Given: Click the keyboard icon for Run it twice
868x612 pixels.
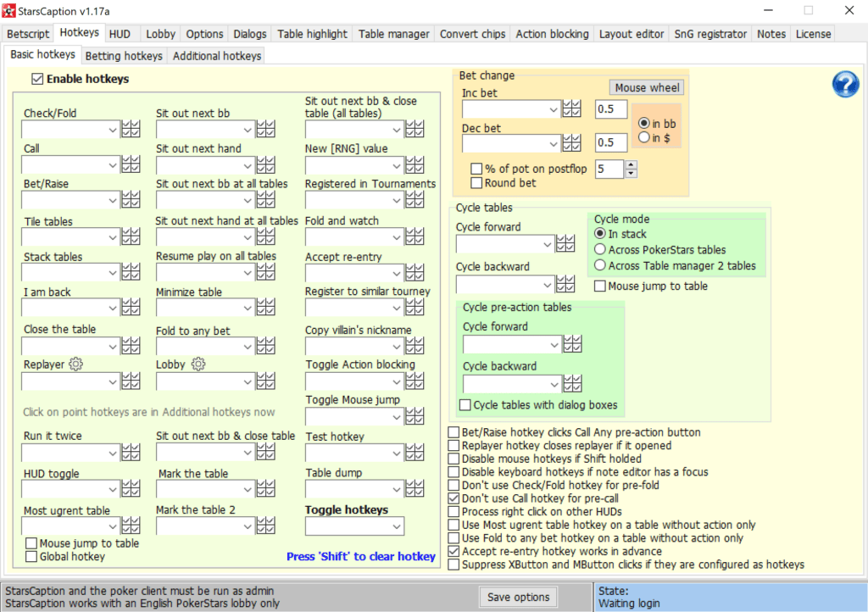Looking at the screenshot, I should point(131,453).
